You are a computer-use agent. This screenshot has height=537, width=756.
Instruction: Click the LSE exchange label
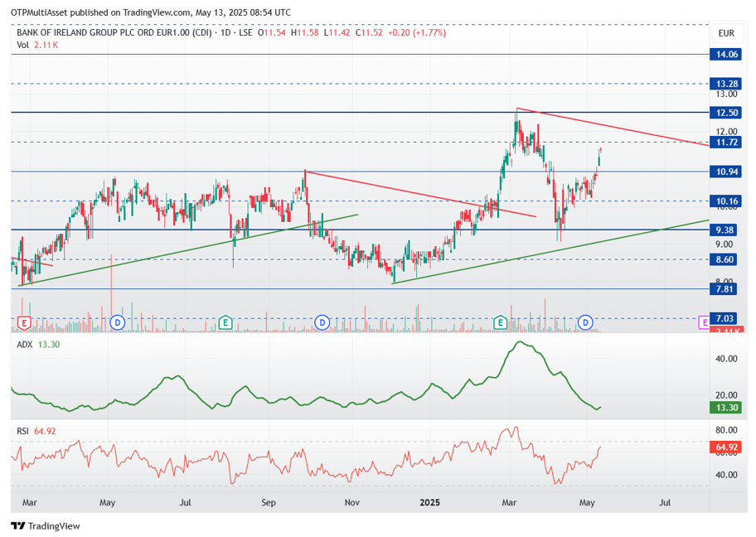245,33
